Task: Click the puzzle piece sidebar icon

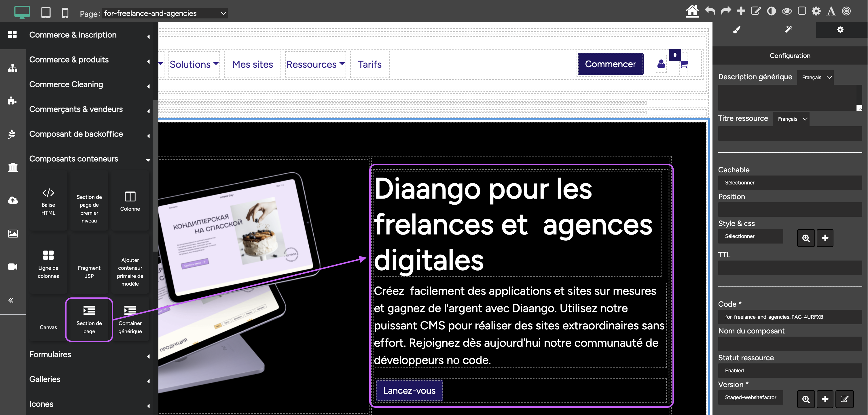Action: tap(12, 101)
